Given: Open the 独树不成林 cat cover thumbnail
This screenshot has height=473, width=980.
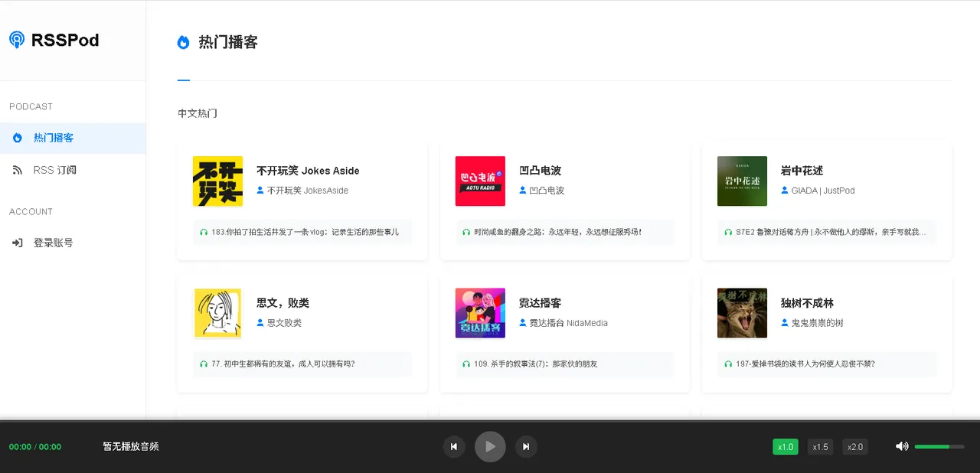Looking at the screenshot, I should pyautogui.click(x=742, y=313).
